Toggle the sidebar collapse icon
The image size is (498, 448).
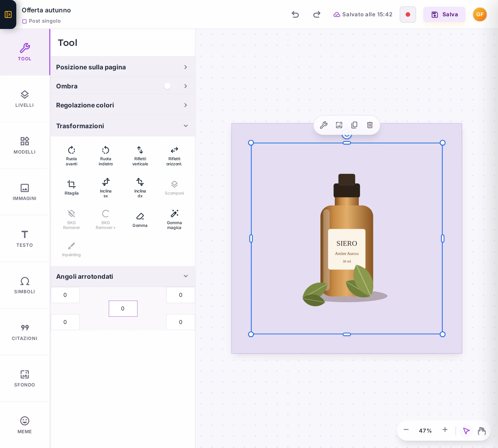[8, 14]
